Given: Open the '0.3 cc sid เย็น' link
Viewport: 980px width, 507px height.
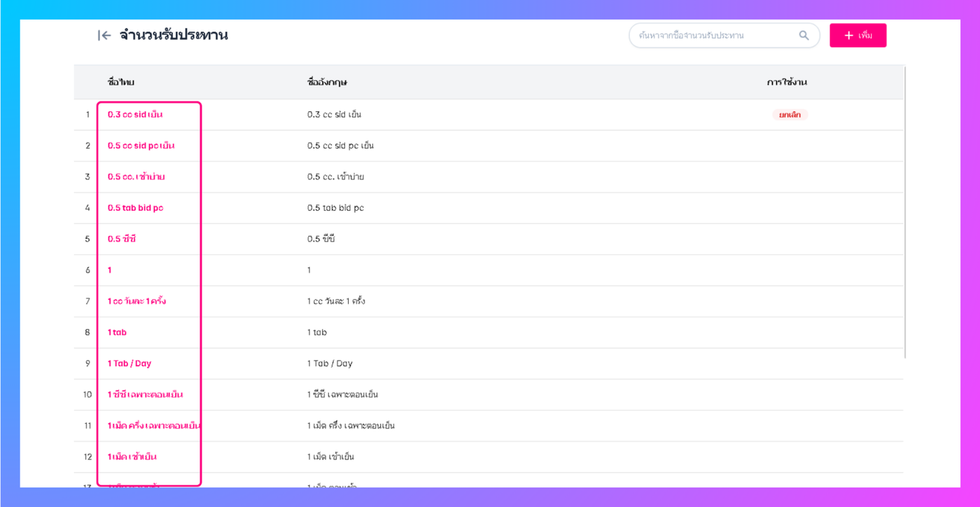Looking at the screenshot, I should click(135, 114).
